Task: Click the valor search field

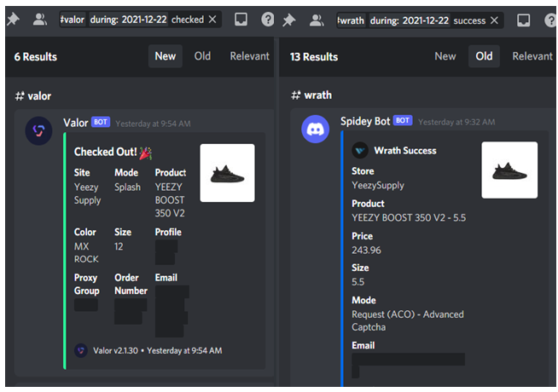Action: tap(141, 20)
